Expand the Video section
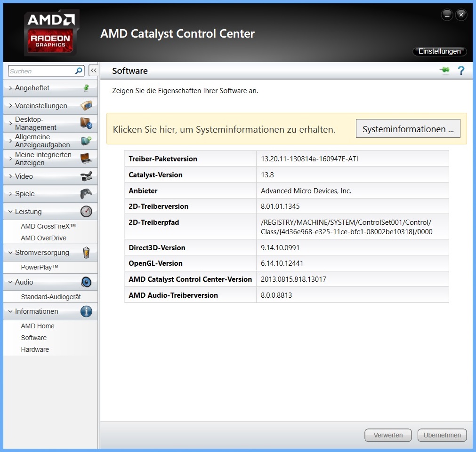The image size is (476, 452). (x=11, y=176)
